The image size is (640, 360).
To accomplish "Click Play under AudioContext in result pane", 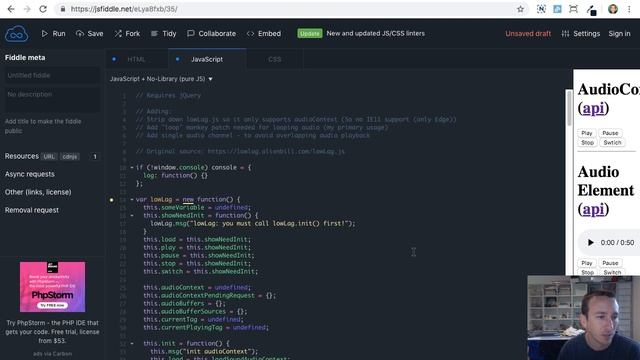I will click(x=587, y=133).
